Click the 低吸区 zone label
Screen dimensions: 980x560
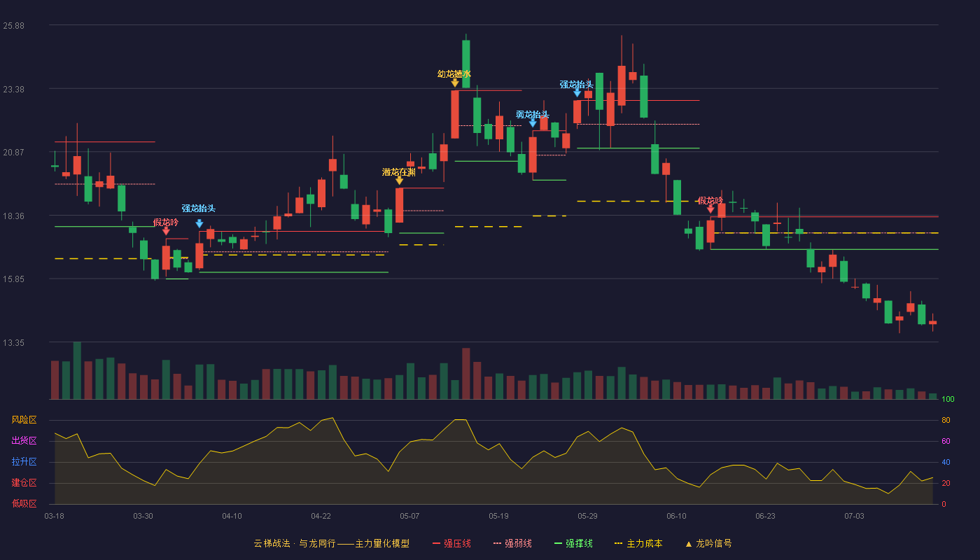pos(24,504)
